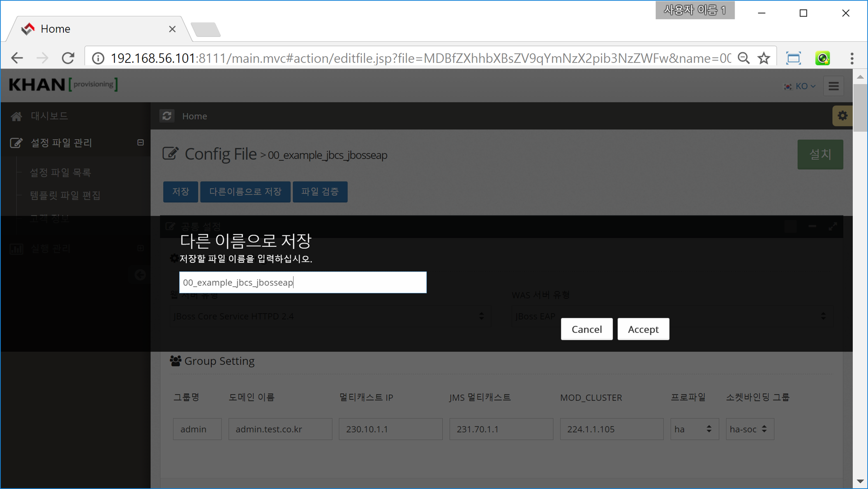Collapse the 설정 파일 관리 sidebar section
868x489 pixels.
click(x=140, y=142)
